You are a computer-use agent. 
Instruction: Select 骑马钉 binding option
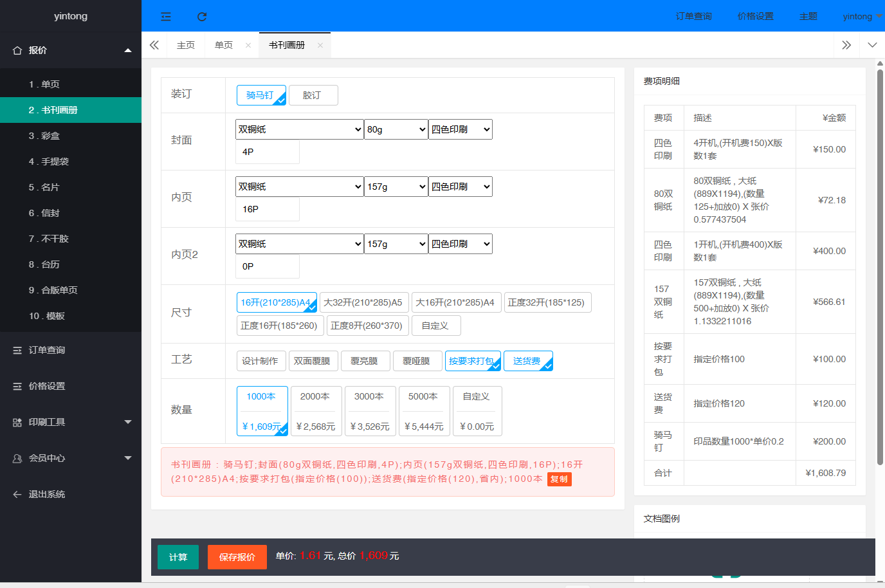[x=261, y=95]
